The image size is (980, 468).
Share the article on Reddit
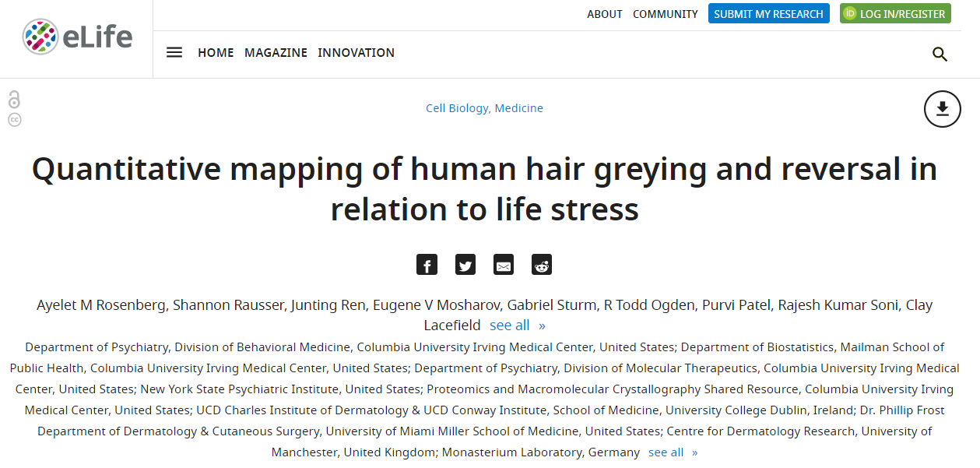[x=541, y=265]
